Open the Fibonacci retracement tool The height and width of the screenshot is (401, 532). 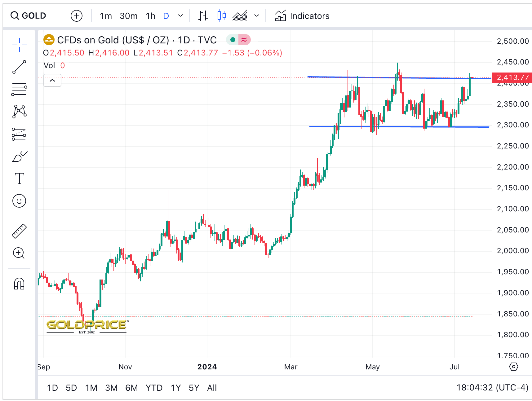[19, 90]
